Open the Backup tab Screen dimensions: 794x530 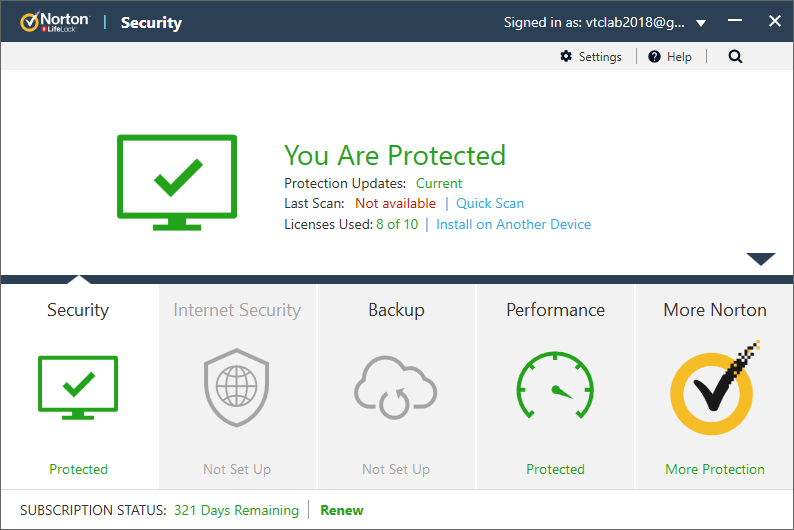[x=396, y=310]
